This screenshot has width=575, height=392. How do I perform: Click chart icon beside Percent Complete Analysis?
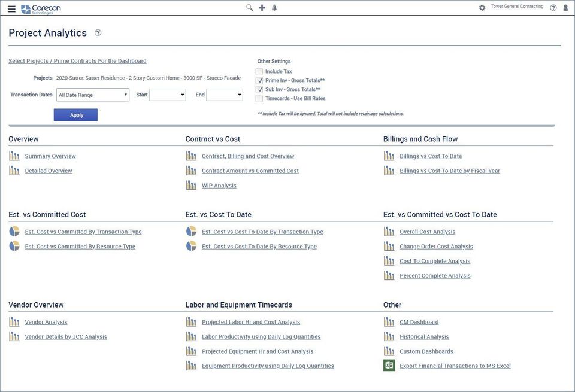point(389,275)
